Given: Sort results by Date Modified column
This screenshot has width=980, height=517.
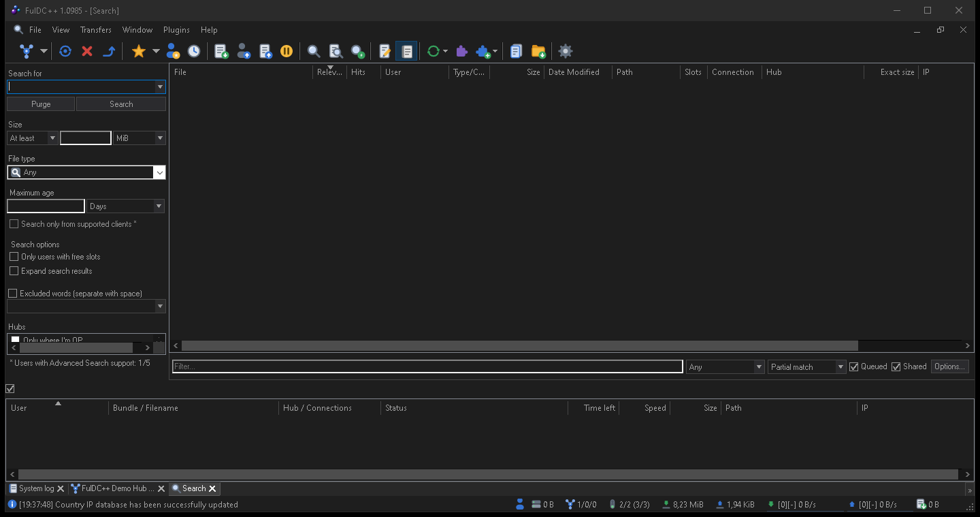Looking at the screenshot, I should coord(578,72).
